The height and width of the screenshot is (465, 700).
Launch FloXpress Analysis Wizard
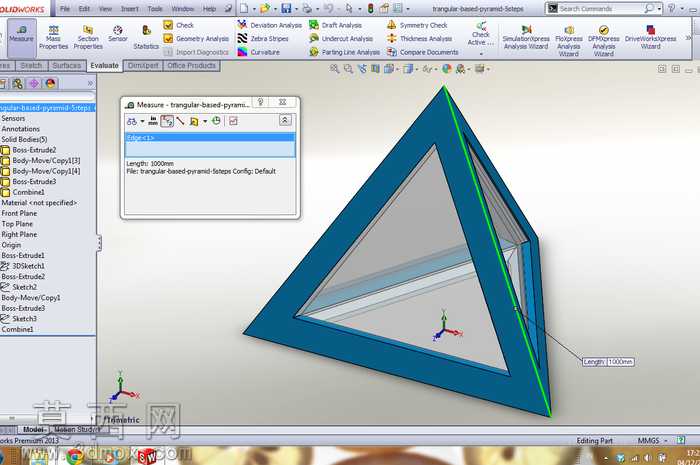[569, 40]
